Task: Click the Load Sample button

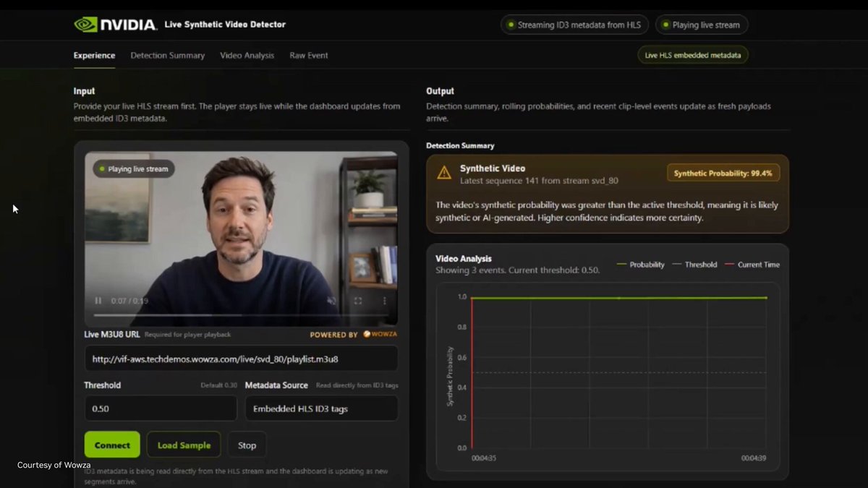Action: (184, 445)
